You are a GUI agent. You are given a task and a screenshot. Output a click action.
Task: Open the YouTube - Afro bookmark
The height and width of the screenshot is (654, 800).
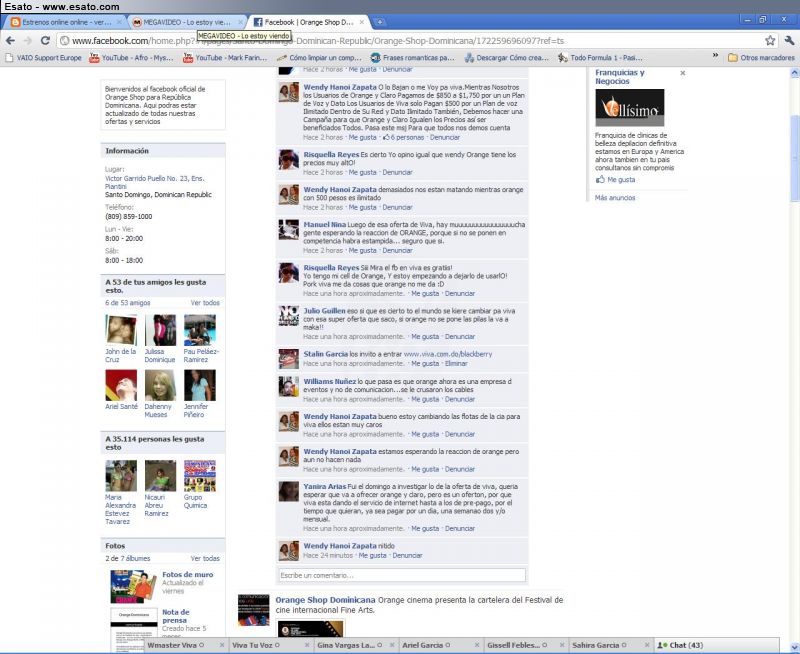[132, 58]
